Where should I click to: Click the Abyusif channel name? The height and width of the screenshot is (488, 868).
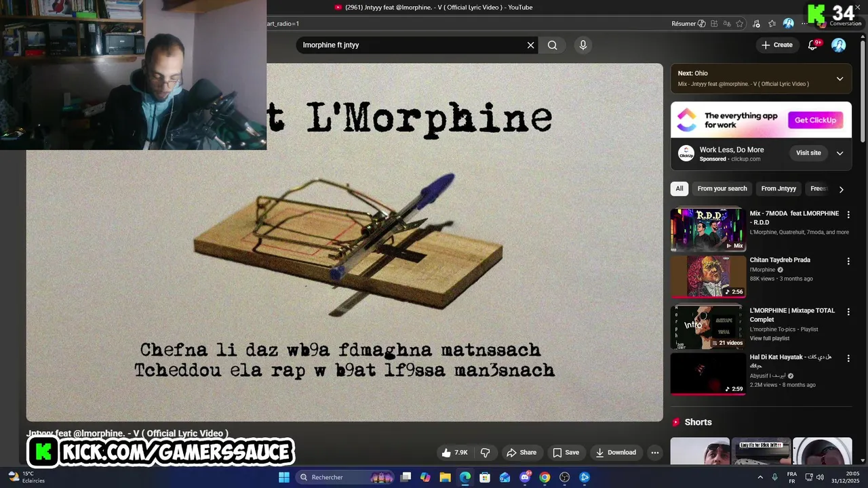tap(767, 375)
